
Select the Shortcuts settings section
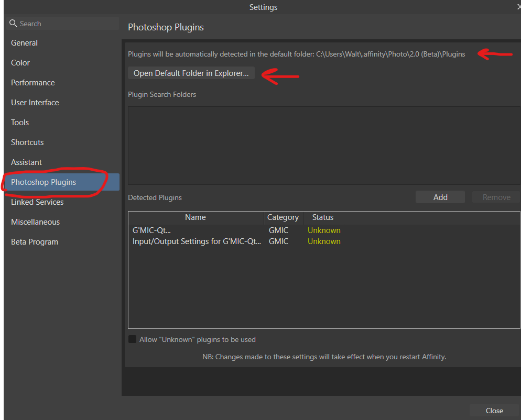27,142
